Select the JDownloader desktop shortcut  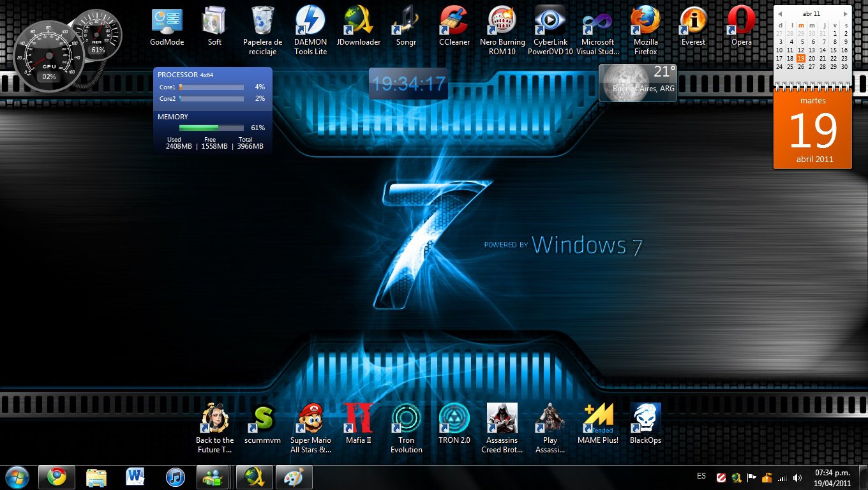click(x=358, y=26)
